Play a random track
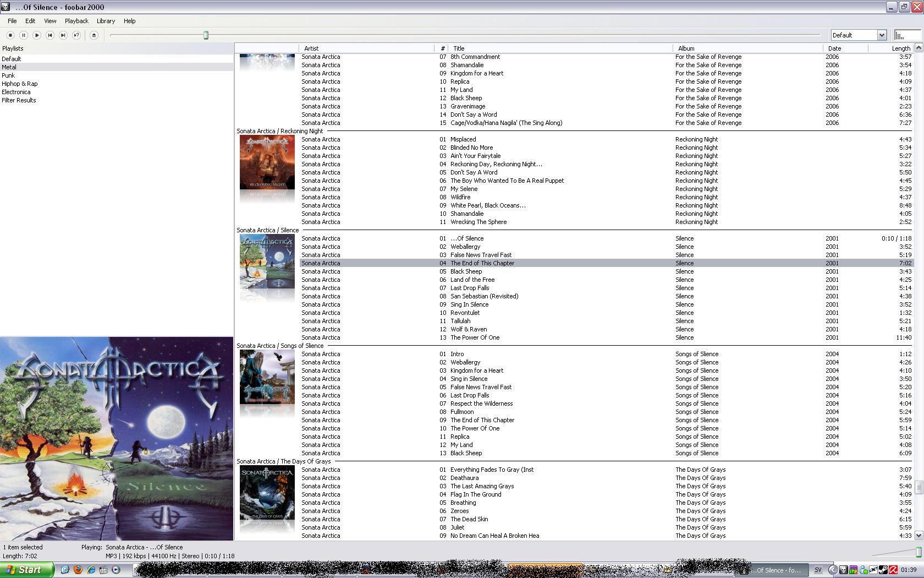The width and height of the screenshot is (924, 578). pos(76,35)
